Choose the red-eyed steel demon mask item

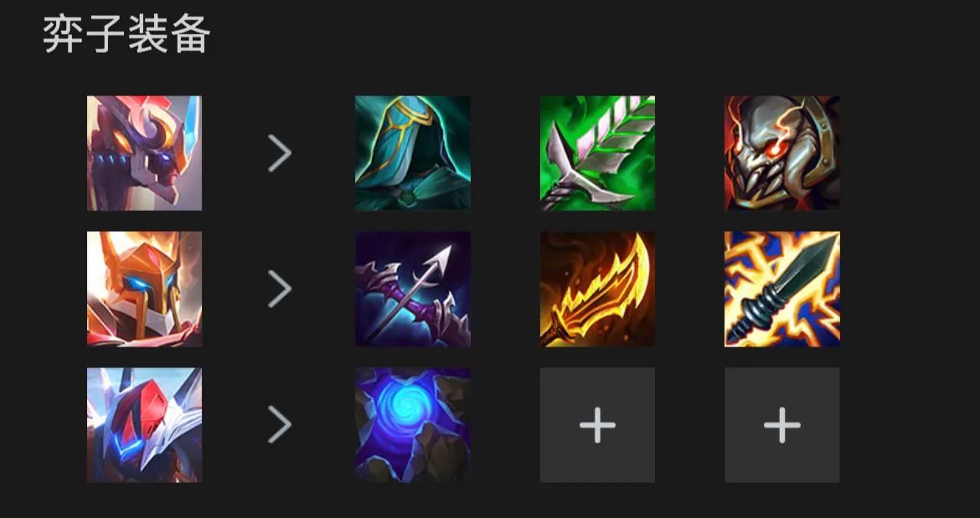coord(781,153)
